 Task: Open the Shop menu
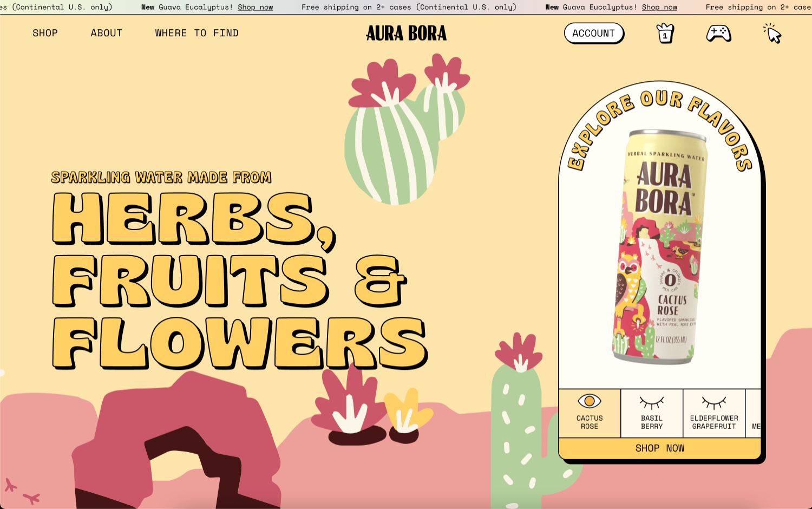click(45, 33)
